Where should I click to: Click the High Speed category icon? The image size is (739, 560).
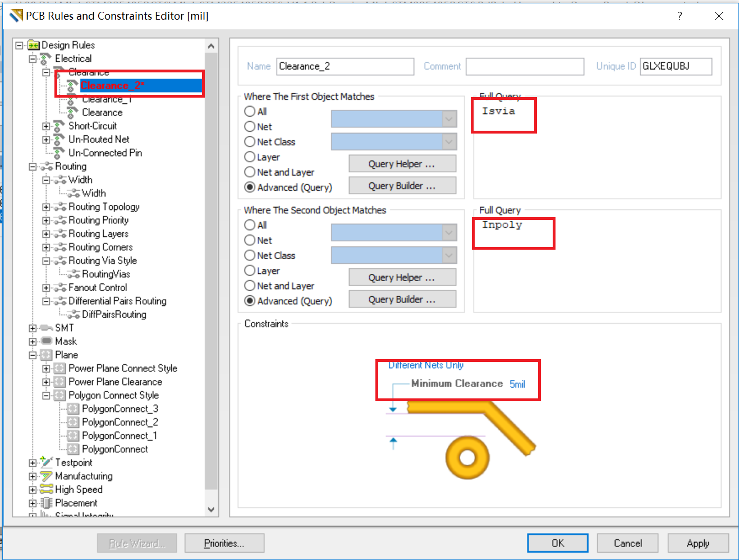[47, 489]
